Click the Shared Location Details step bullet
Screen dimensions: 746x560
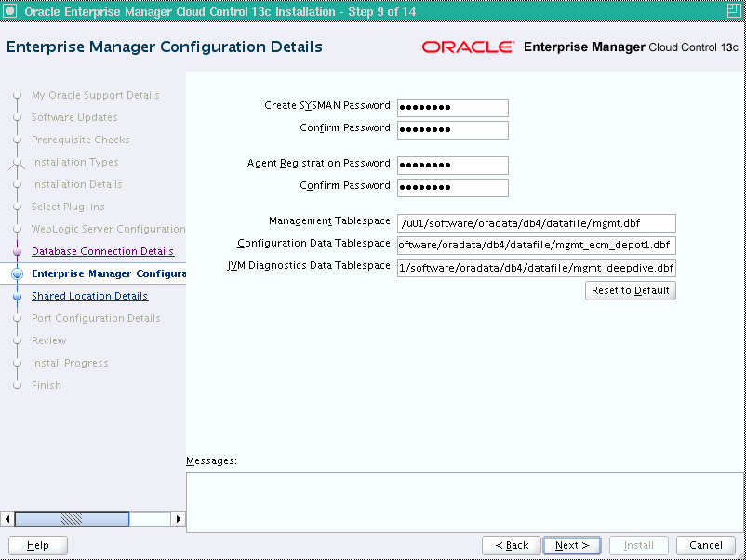(17, 296)
